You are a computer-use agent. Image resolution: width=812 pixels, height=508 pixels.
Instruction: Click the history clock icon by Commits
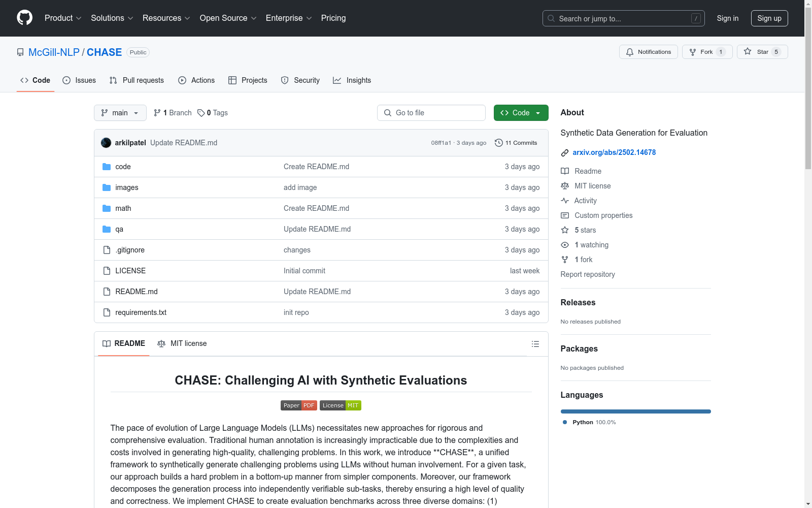(x=499, y=143)
